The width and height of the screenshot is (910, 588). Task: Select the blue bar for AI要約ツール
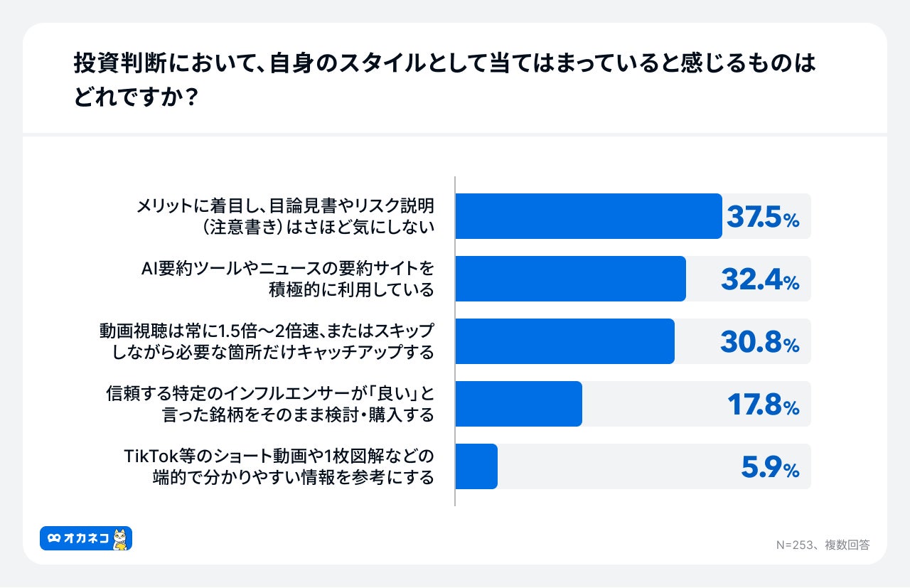570,279
